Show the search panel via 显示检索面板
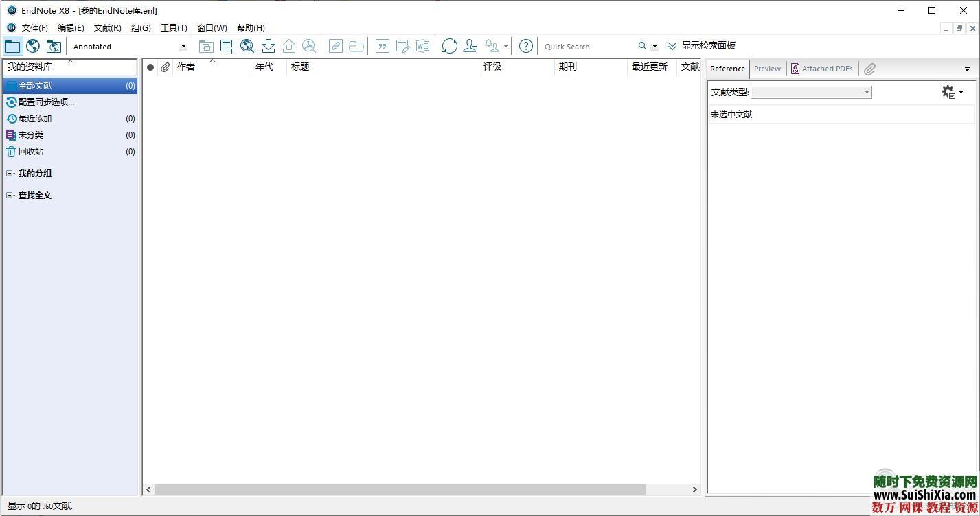Viewport: 980px width, 516px height. click(701, 46)
